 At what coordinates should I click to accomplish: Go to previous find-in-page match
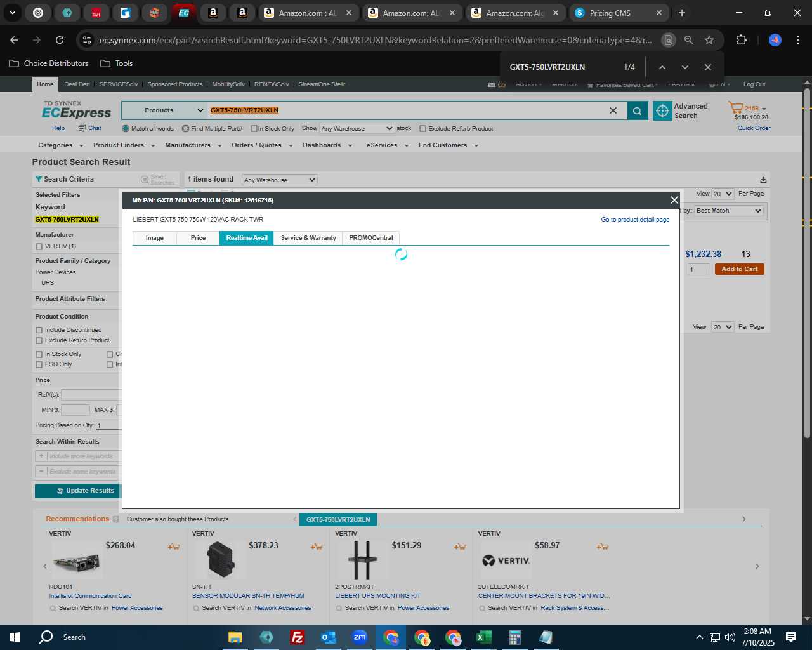pos(662,67)
